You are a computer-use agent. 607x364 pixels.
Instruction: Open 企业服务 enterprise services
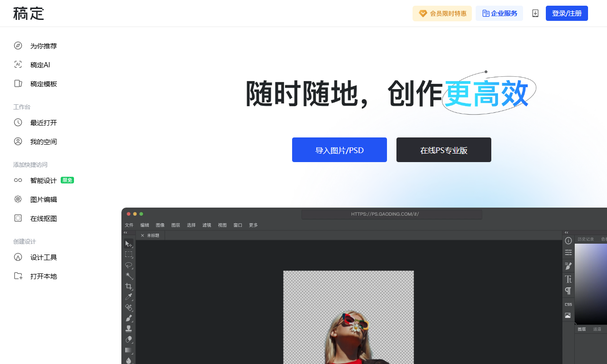(x=499, y=13)
